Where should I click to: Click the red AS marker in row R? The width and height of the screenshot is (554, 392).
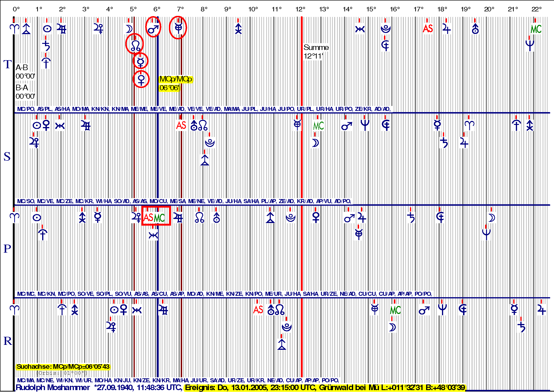coord(258,310)
